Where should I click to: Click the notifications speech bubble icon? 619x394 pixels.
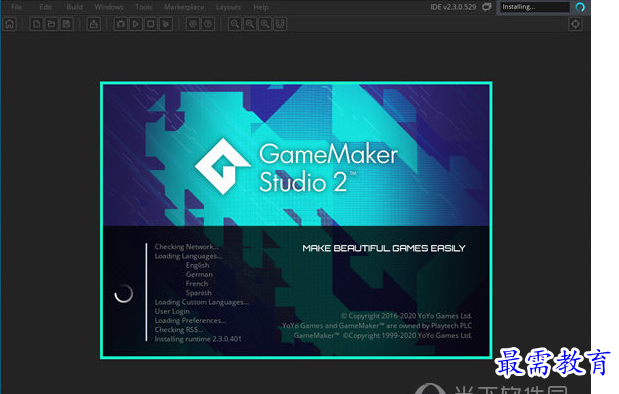(487, 7)
